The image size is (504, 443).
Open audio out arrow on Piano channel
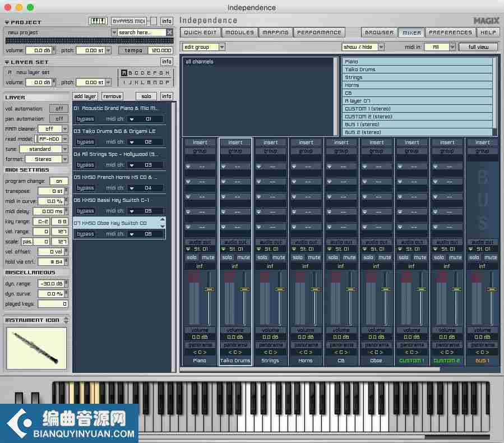(188, 249)
